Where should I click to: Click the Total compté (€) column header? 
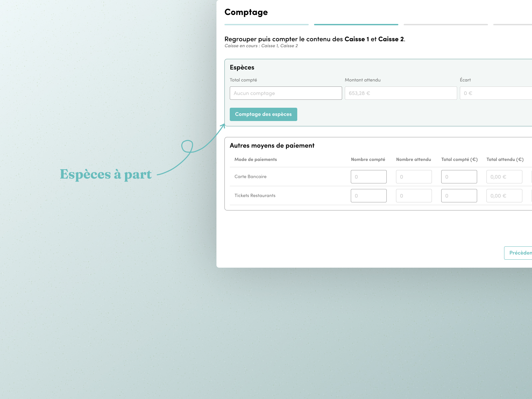click(x=460, y=160)
